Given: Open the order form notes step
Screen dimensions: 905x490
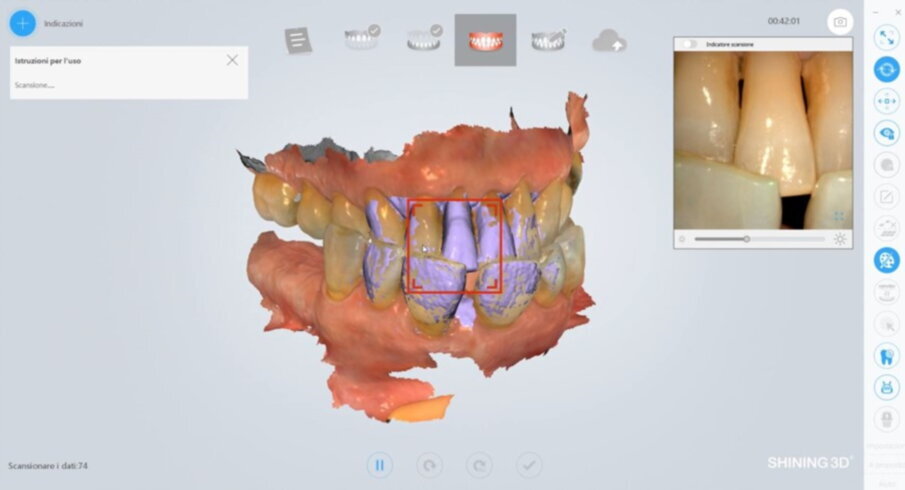Looking at the screenshot, I should 298,40.
